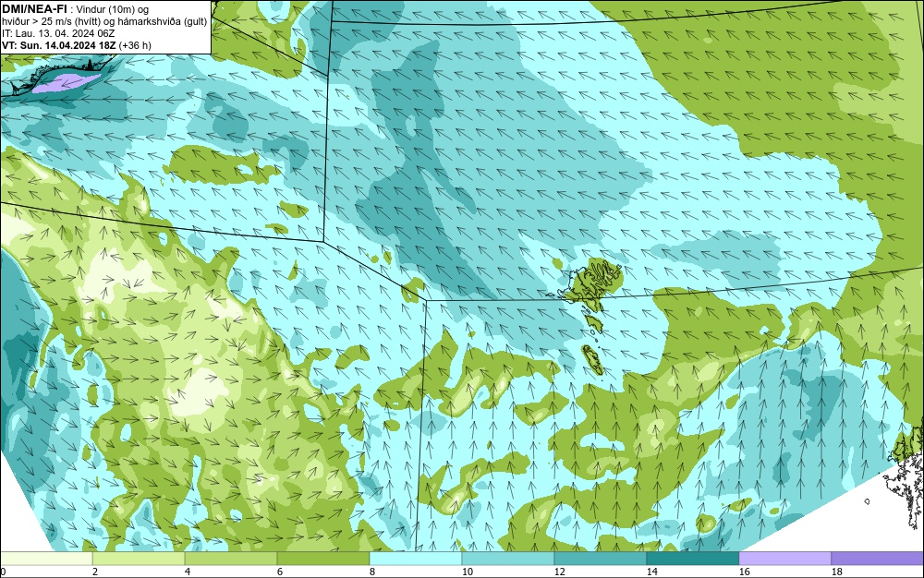Click the 'hviður > 25 m/s' description line

(104, 21)
